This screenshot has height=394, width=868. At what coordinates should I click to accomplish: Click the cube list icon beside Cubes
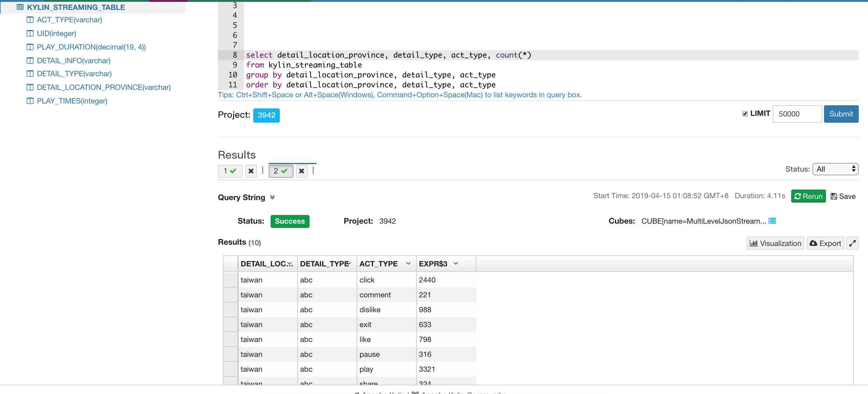(772, 221)
